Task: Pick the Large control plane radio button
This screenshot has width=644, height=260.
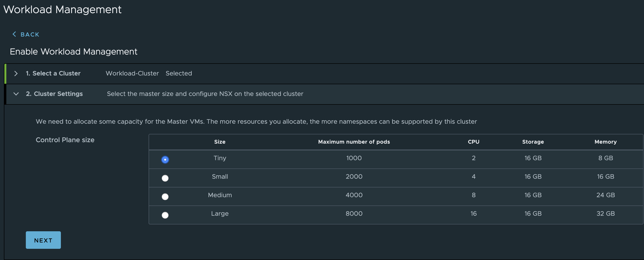Action: (x=165, y=215)
